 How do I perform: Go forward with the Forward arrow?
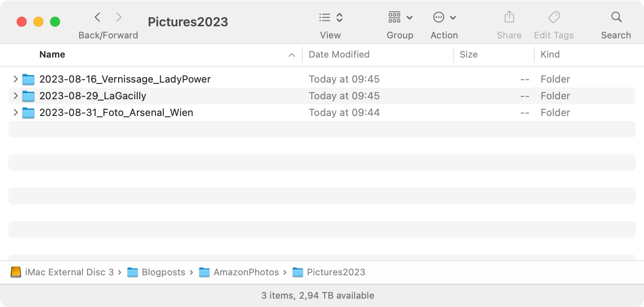119,17
